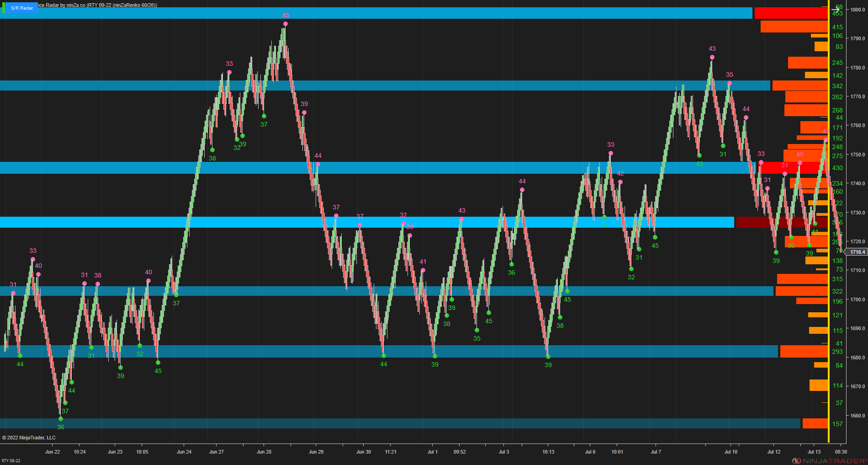
Task: Click the green status strip beside S/R Radar
Action: pos(4,8)
